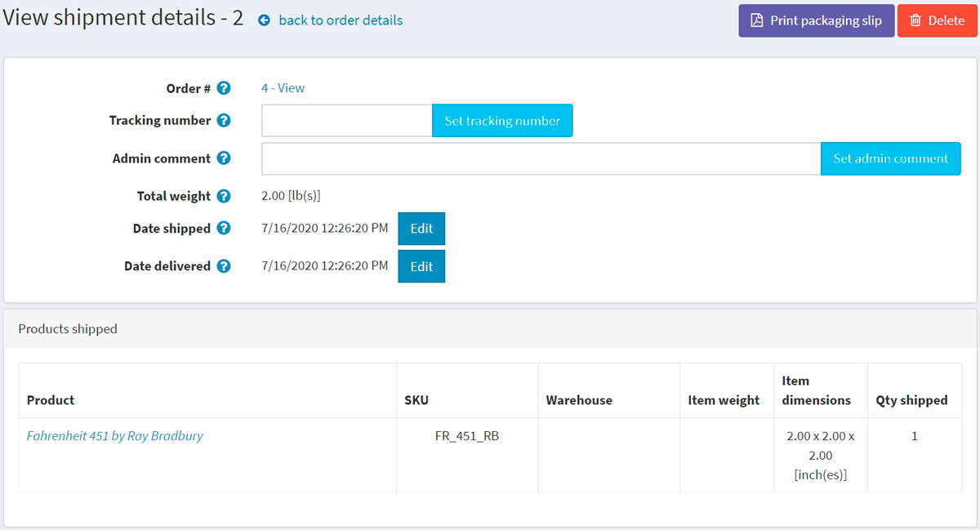Click the help icon next to Admin comment
Viewport: 980px width, 530px height.
223,158
